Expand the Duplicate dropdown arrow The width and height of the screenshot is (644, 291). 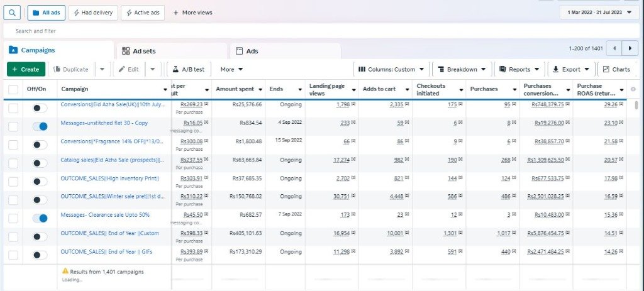[x=103, y=69]
